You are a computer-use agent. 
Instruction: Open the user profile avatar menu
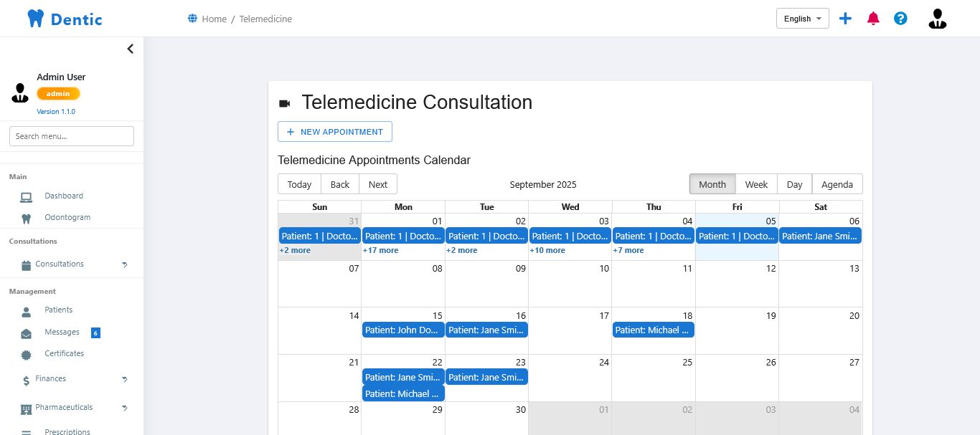937,19
